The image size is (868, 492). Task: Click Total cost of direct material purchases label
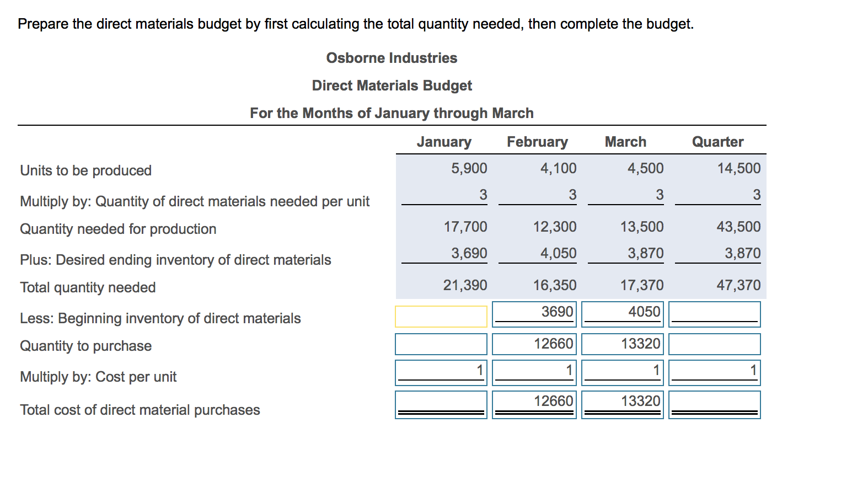tap(140, 410)
